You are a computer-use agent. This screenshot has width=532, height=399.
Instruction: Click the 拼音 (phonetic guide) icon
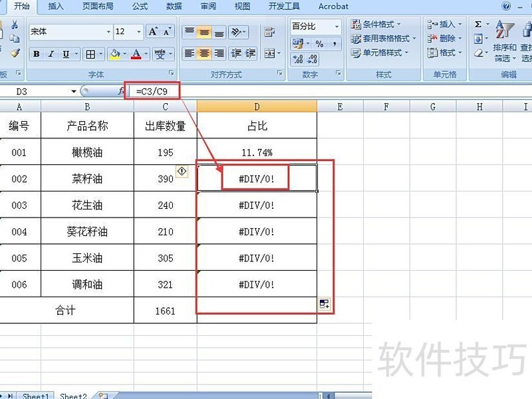click(161, 54)
